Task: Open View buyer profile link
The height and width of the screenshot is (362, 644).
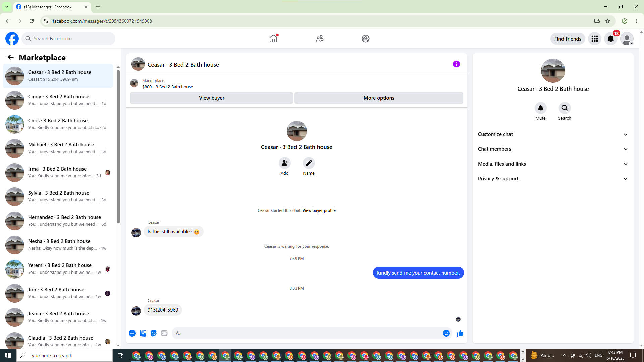Action: pyautogui.click(x=319, y=210)
